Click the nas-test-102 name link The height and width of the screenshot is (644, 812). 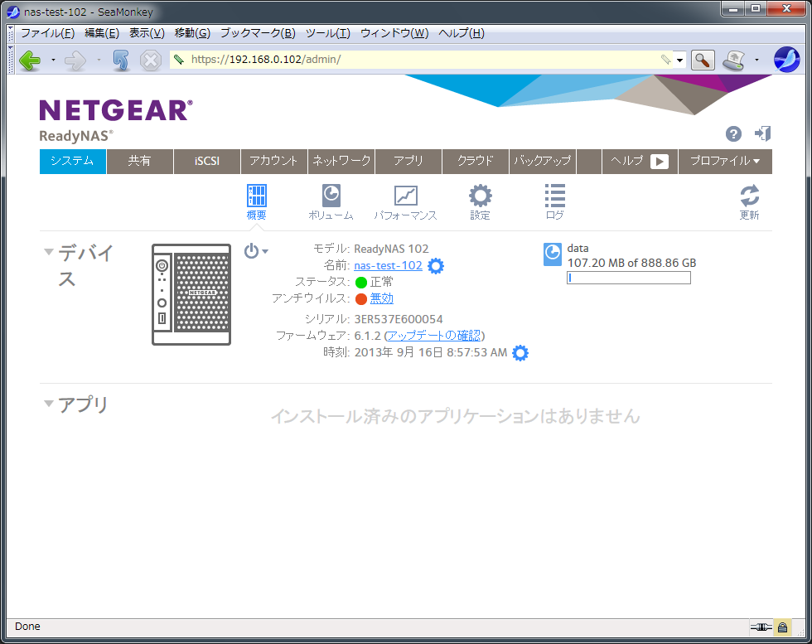(x=388, y=266)
